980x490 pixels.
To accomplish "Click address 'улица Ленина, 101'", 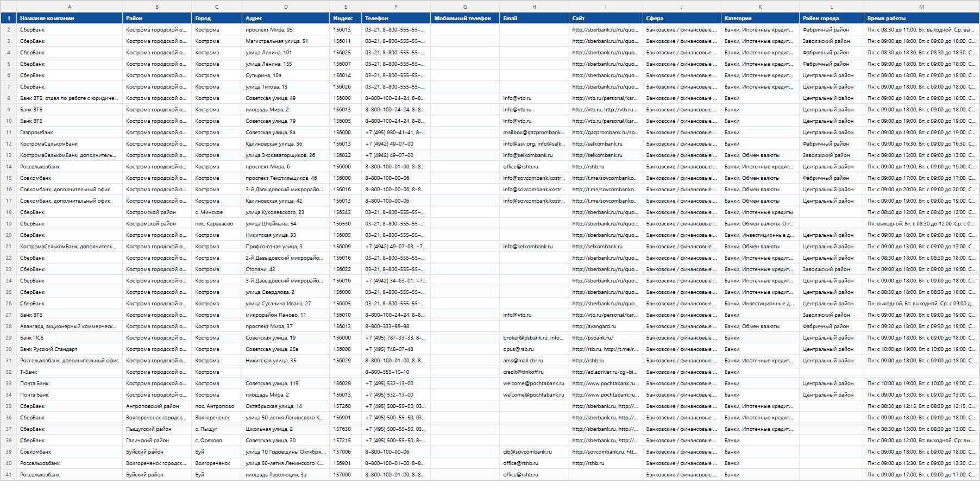I will (x=286, y=53).
